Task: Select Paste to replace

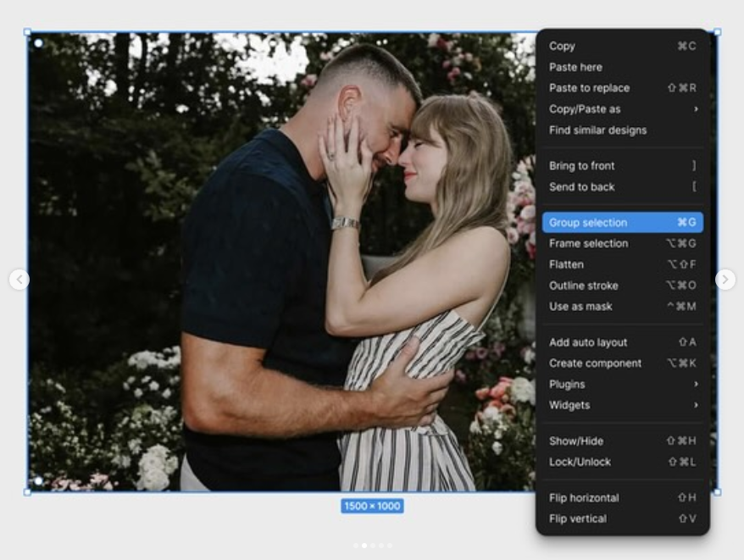Action: tap(622, 88)
